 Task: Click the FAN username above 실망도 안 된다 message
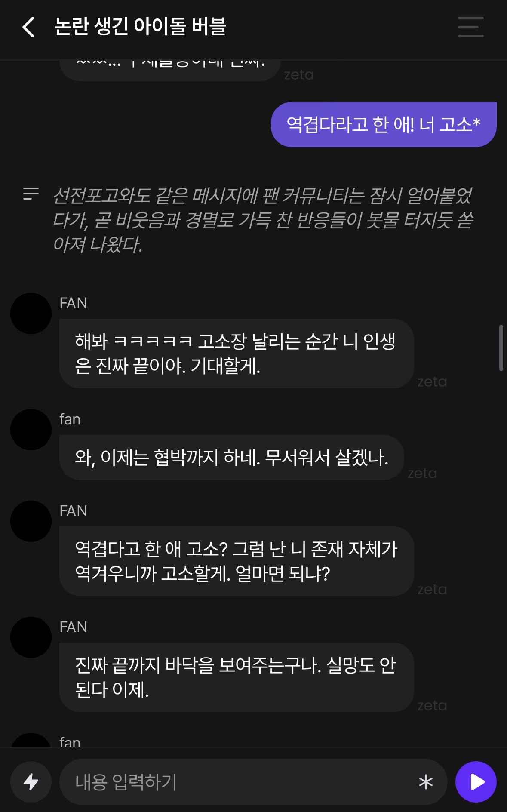point(74,627)
